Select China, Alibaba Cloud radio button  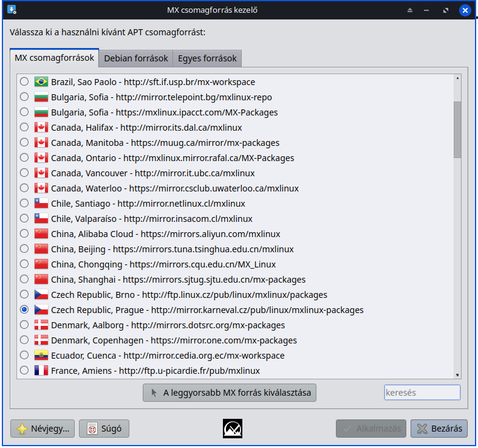24,233
